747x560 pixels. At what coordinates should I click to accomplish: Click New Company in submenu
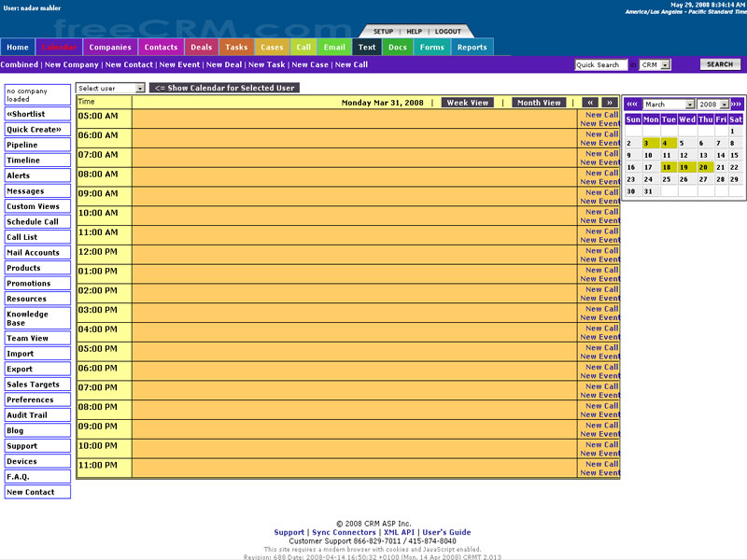click(72, 64)
